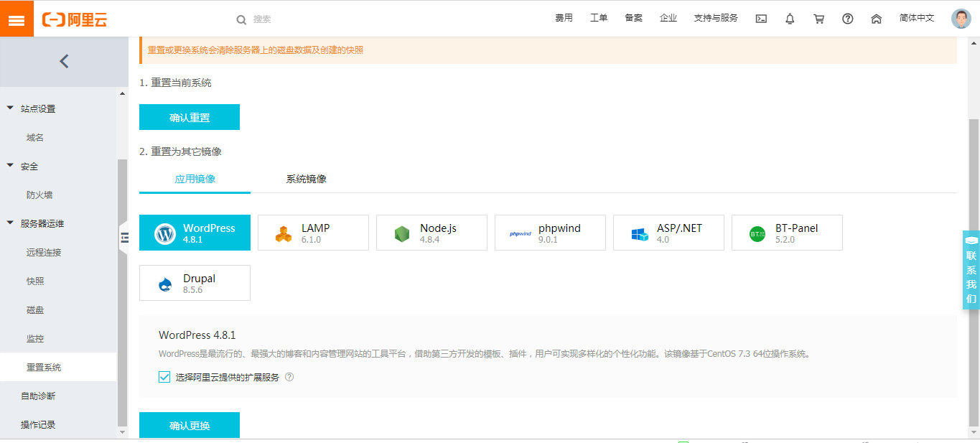Click the ASP/.NET Windows icon
Viewport: 980px width, 443px height.
pos(639,234)
